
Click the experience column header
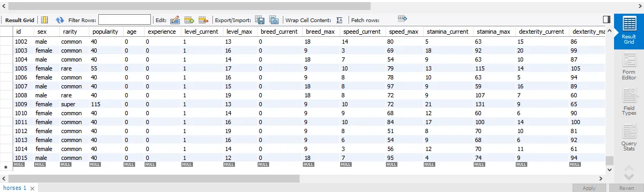[162, 32]
